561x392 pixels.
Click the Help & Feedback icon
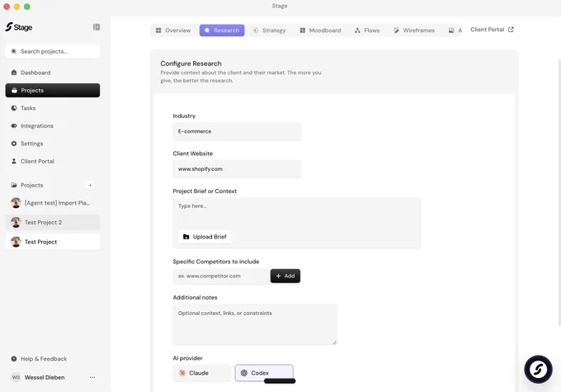13,359
